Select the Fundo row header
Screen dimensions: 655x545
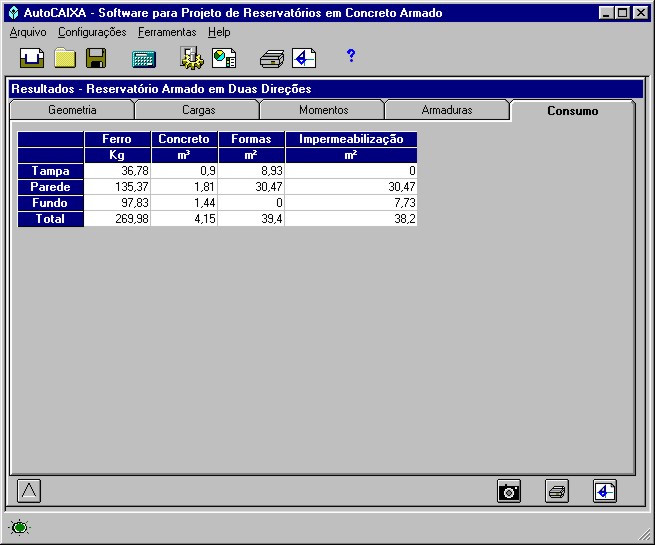click(51, 203)
